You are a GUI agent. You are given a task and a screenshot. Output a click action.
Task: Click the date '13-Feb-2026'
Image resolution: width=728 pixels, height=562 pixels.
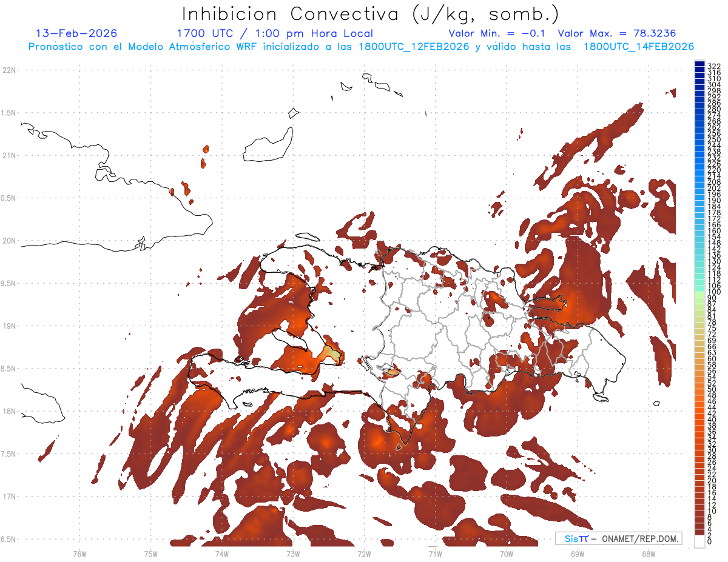tap(76, 33)
